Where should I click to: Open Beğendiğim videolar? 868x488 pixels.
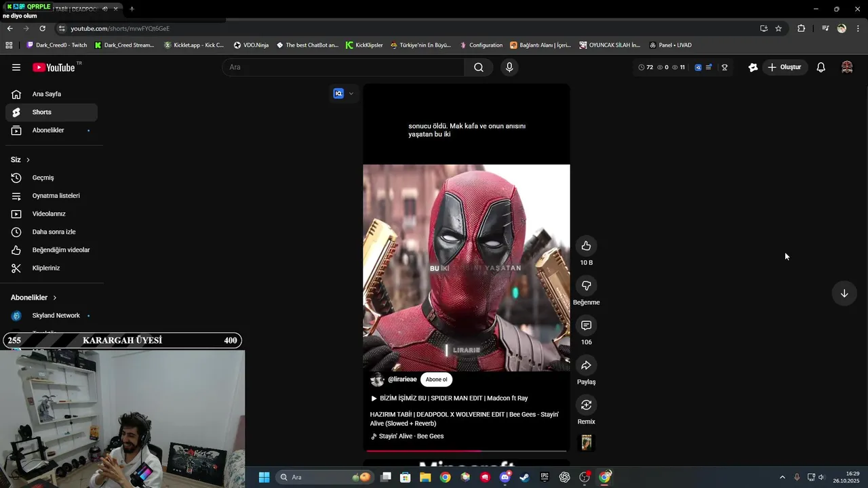[x=52, y=250]
